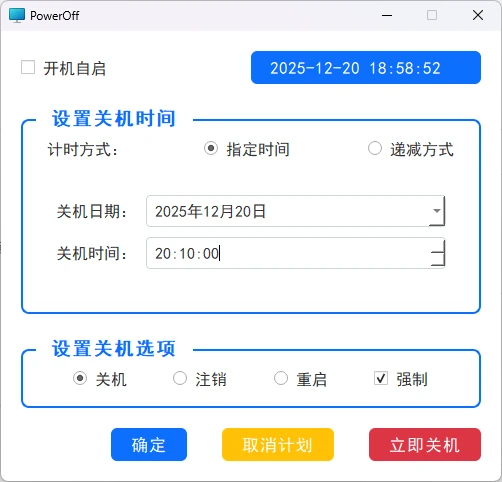Click the yellow 取消计划 button
Image resolution: width=502 pixels, height=482 pixels.
[278, 445]
